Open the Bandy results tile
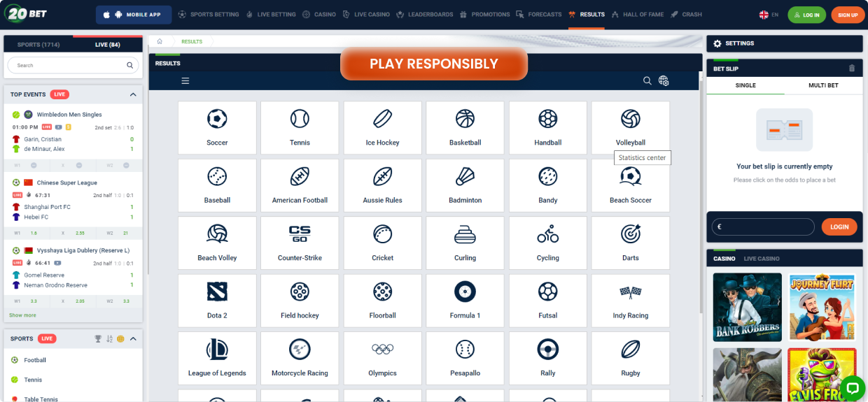 point(547,185)
